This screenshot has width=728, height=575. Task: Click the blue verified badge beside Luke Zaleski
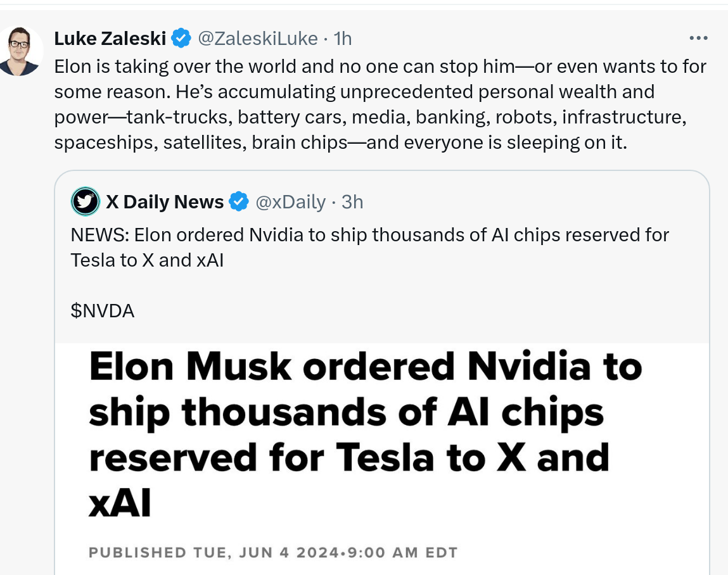point(181,38)
